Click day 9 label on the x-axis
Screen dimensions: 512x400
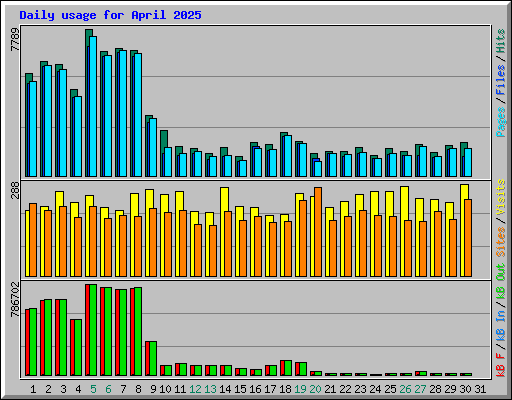tap(153, 389)
